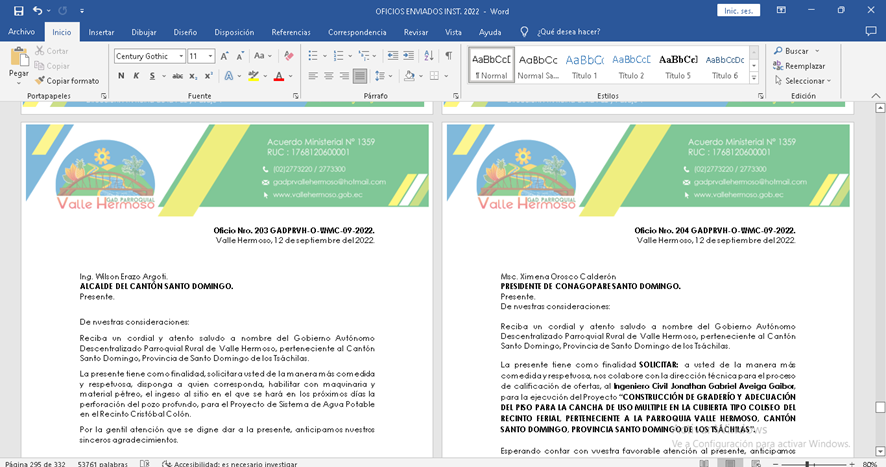Toggle paragraph marks display
This screenshot has width=886, height=467.
(x=449, y=56)
